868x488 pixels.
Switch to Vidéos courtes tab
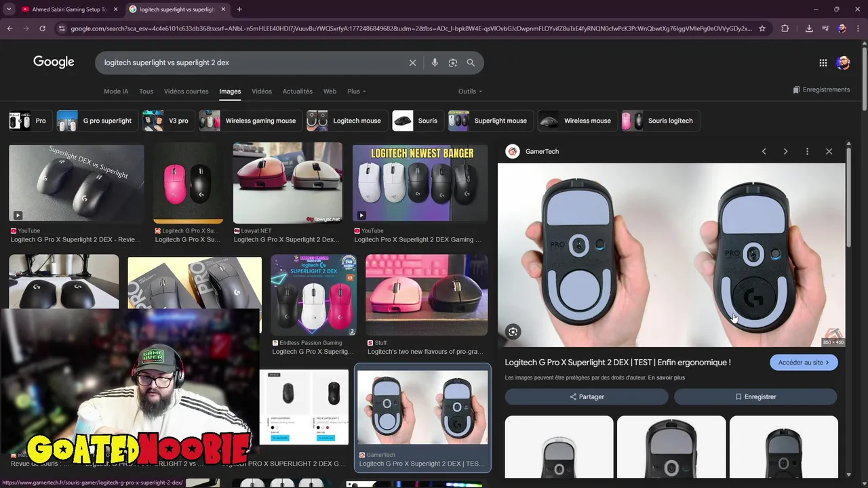tap(186, 91)
